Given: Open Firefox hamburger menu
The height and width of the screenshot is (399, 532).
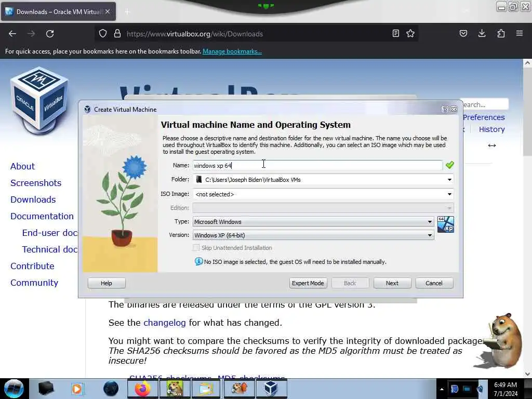Looking at the screenshot, I should coord(520,34).
